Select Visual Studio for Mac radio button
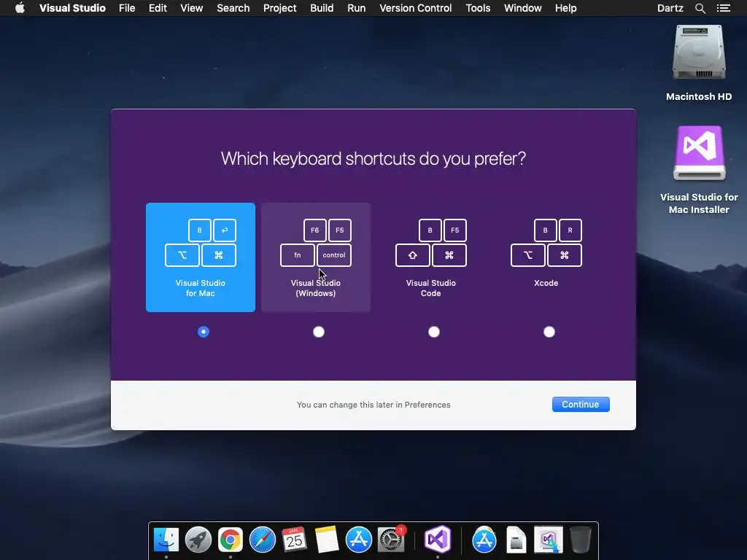 tap(204, 332)
